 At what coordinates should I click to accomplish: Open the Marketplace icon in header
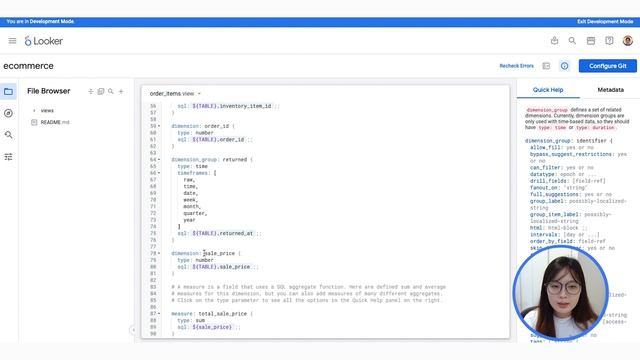(x=591, y=40)
